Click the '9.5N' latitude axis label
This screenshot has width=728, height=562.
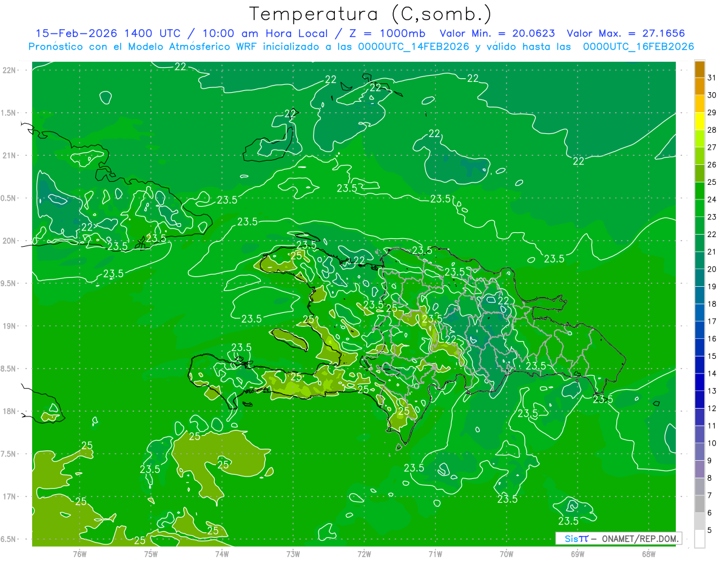click(8, 284)
